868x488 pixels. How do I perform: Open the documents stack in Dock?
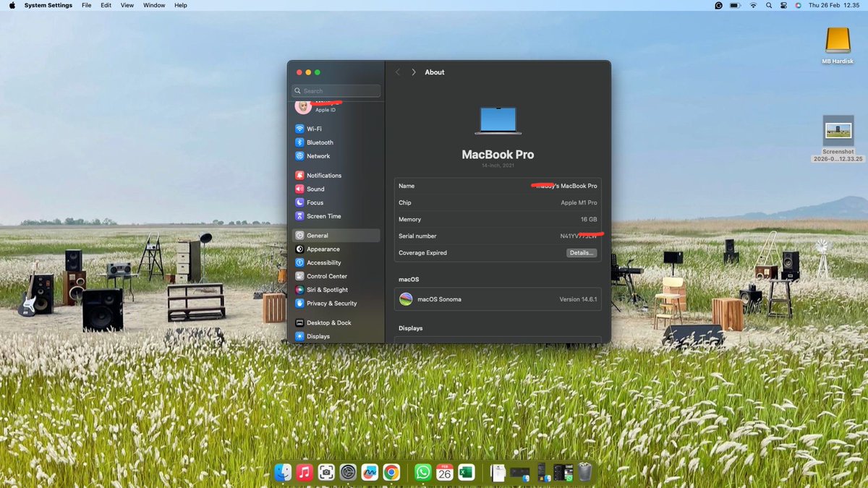pyautogui.click(x=498, y=472)
